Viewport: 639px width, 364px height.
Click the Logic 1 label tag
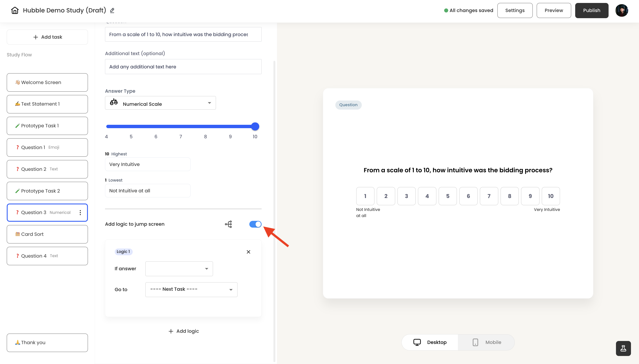tap(123, 252)
